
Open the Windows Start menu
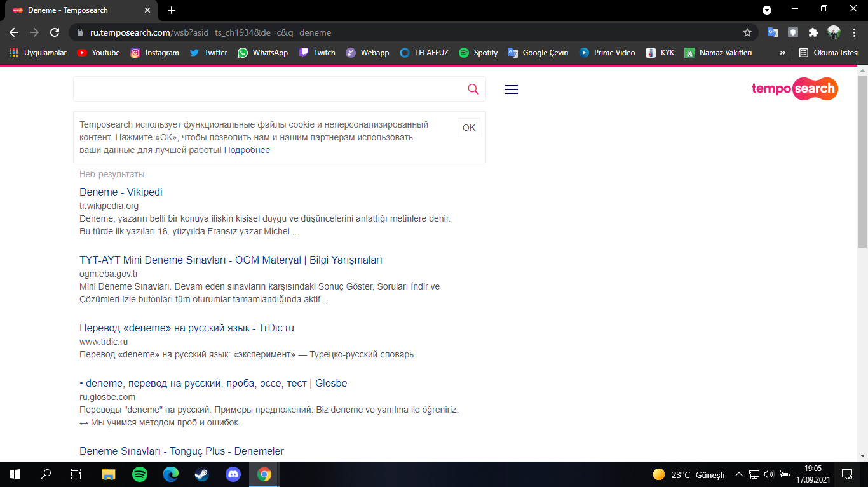pos(15,474)
